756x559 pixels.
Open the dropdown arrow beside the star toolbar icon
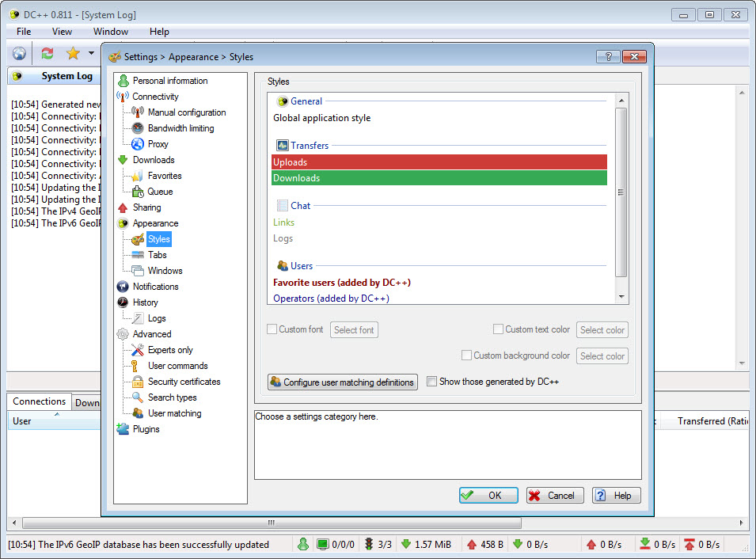[91, 53]
